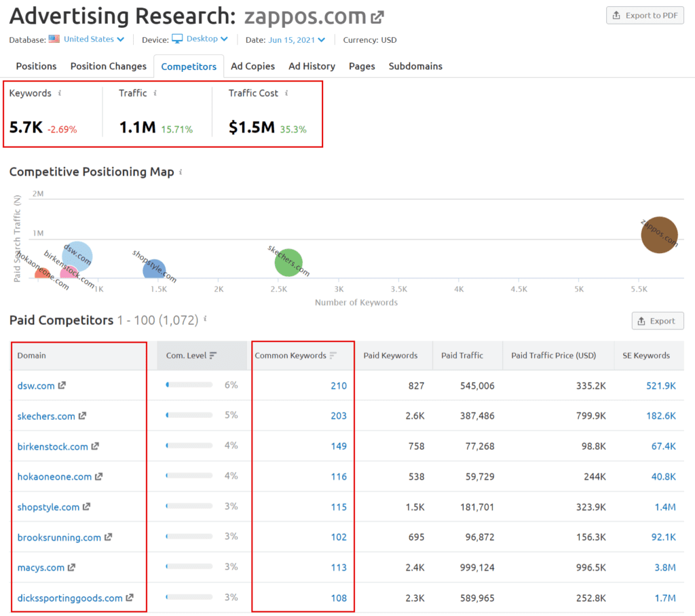Image resolution: width=695 pixels, height=616 pixels.
Task: Open macys.com external link icon
Action: 71,567
